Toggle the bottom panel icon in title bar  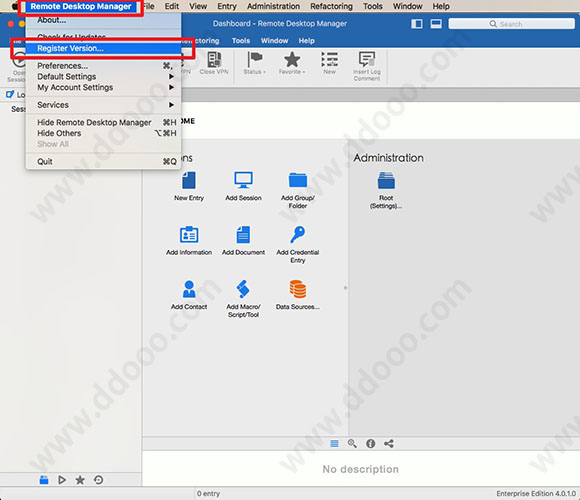pyautogui.click(x=436, y=24)
